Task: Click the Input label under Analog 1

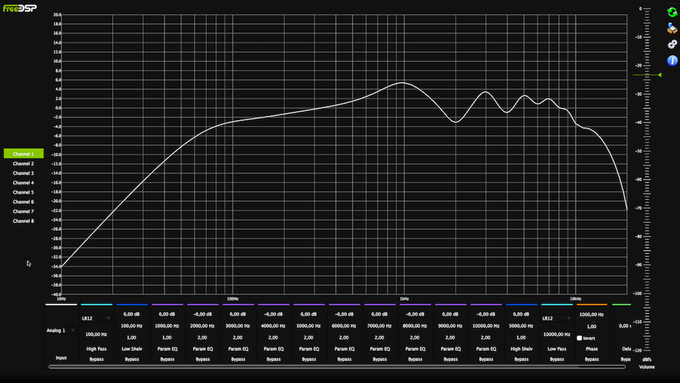Action: point(61,358)
